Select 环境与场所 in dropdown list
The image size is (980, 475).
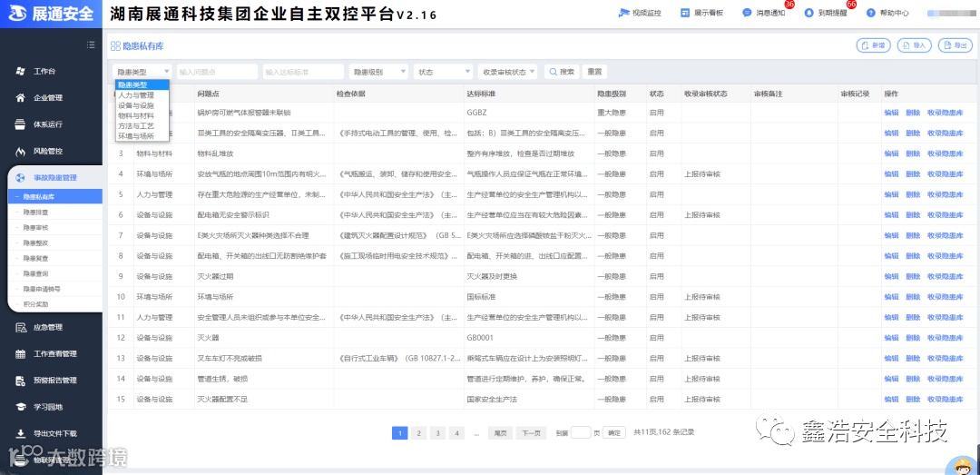[x=142, y=136]
